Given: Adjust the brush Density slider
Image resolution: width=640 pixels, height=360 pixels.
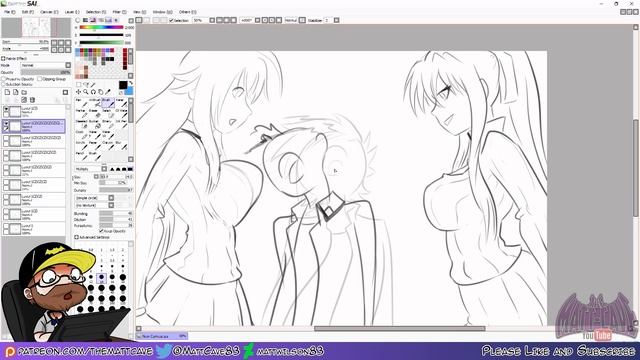Looking at the screenshot, I should (x=116, y=190).
